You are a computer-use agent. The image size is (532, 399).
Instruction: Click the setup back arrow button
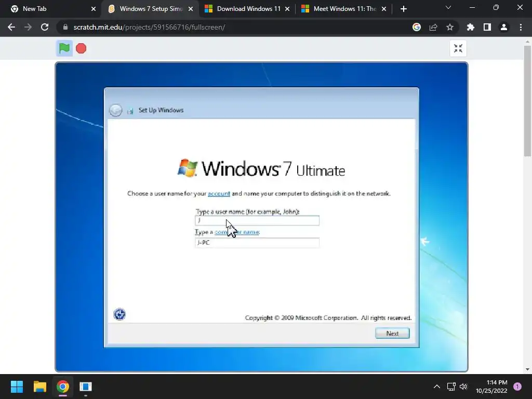(x=116, y=110)
